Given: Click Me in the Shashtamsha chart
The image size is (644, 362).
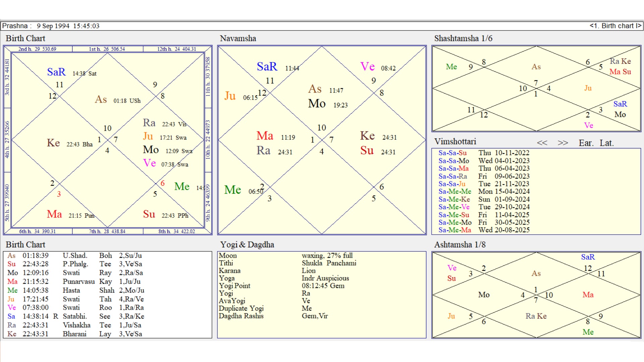Looking at the screenshot, I should [451, 67].
